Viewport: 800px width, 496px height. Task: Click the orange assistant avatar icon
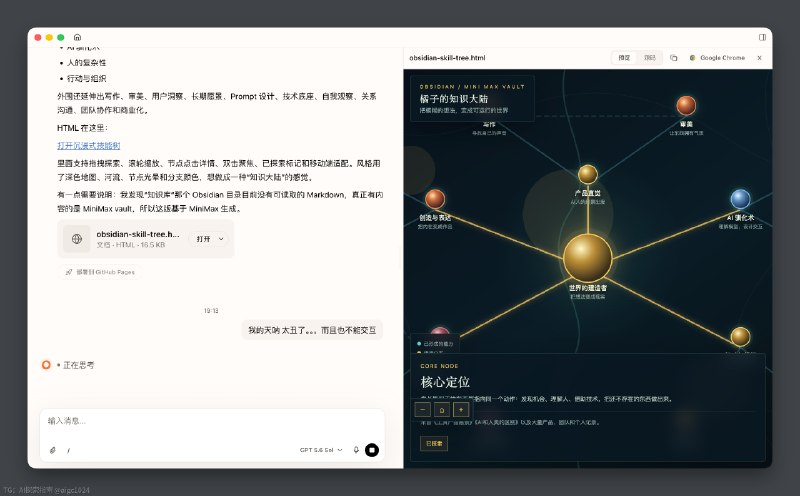coord(46,365)
